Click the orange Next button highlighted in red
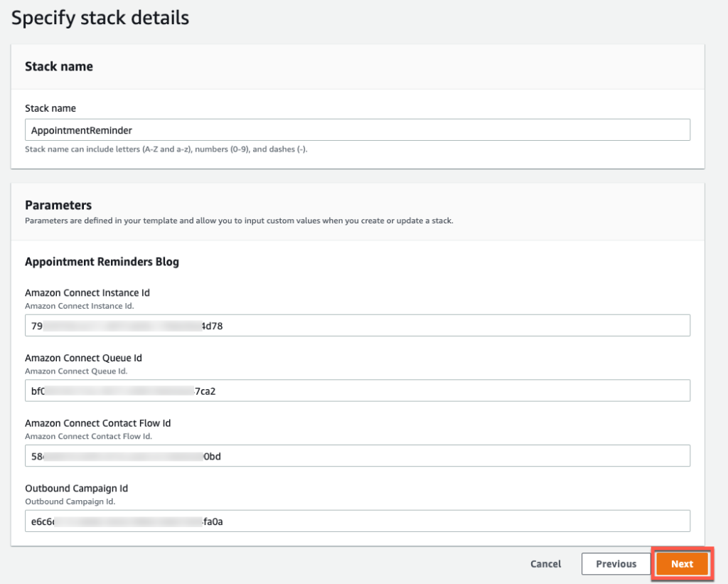This screenshot has height=584, width=728. 680,563
